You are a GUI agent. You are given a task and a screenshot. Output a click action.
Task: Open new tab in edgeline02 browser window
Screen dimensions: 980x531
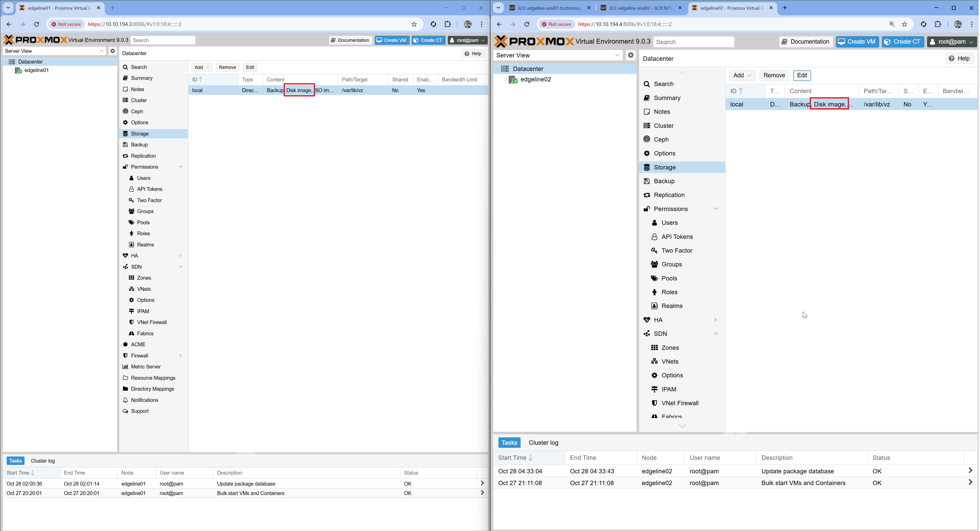[x=785, y=8]
